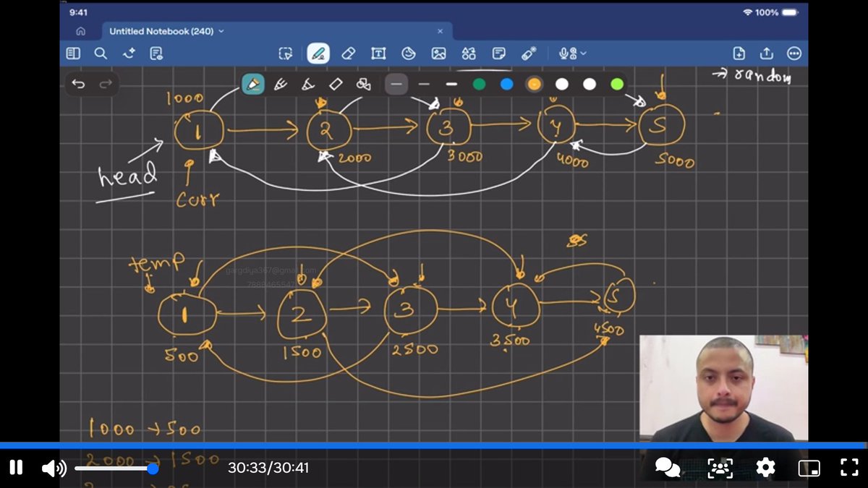Pick the second white color swatch

point(590,85)
